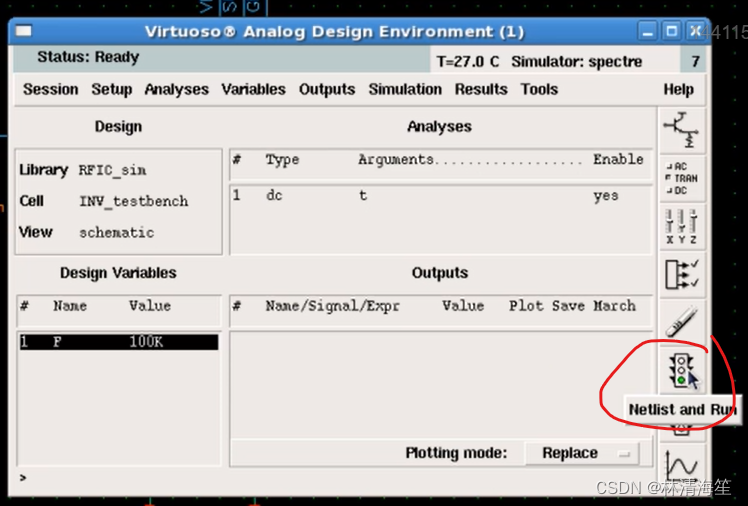Click cell name INV_testbench
Screen dimensions: 748x506
134,201
